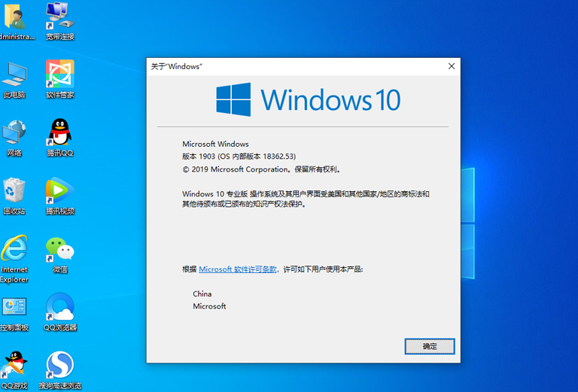Click the large "Windows 10" banner title

coord(330,100)
